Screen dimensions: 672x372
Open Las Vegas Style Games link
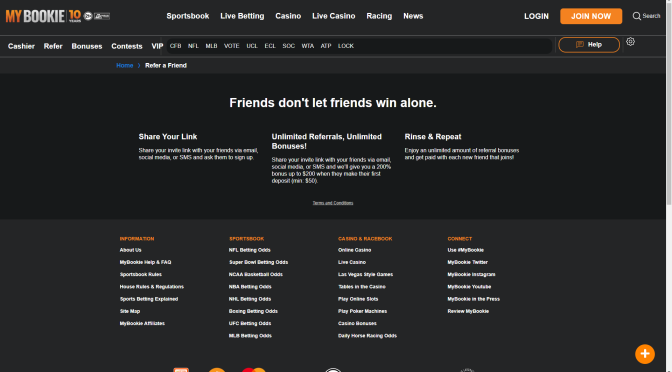click(365, 274)
